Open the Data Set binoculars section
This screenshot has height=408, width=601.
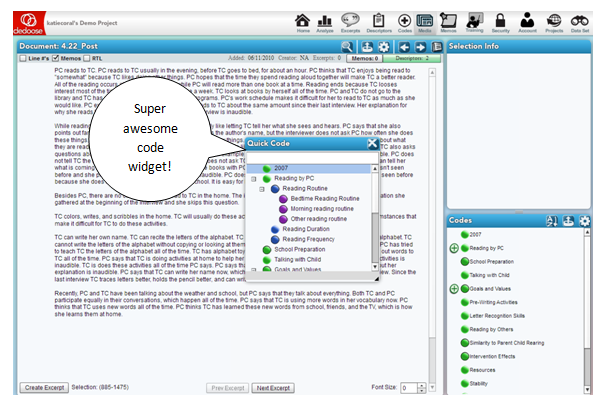coord(580,23)
